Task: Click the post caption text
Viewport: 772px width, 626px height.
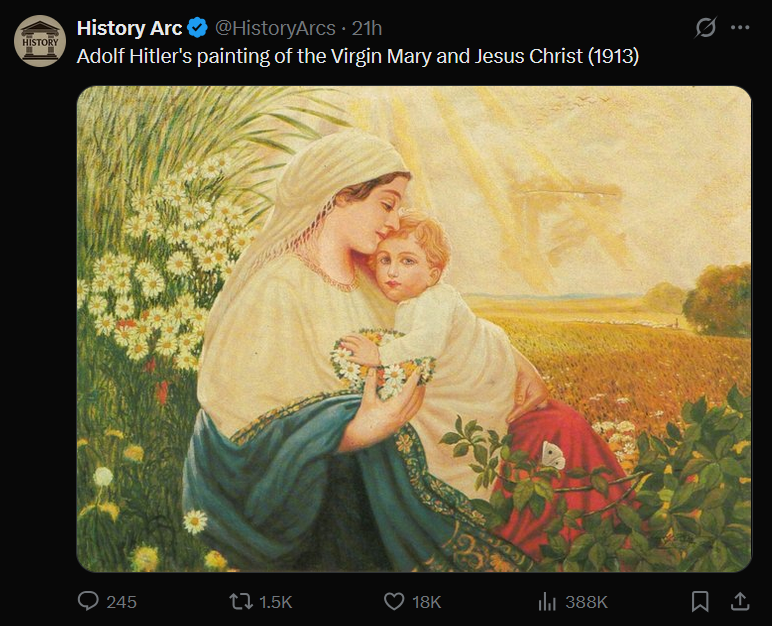Action: [x=358, y=55]
